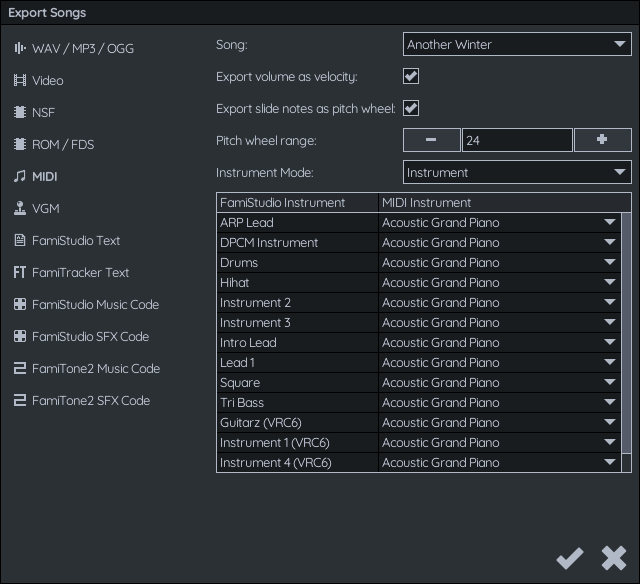Select the ROM / FDS export tab
This screenshot has width=640, height=584.
point(63,144)
